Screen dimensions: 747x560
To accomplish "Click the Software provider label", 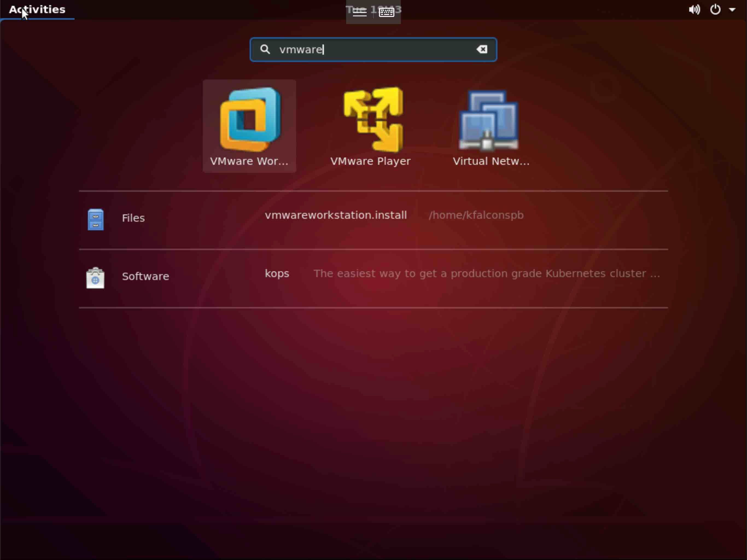I will tap(145, 276).
